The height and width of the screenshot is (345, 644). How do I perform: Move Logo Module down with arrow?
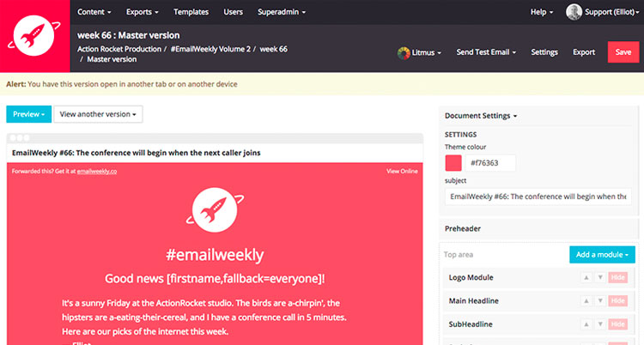tap(598, 277)
